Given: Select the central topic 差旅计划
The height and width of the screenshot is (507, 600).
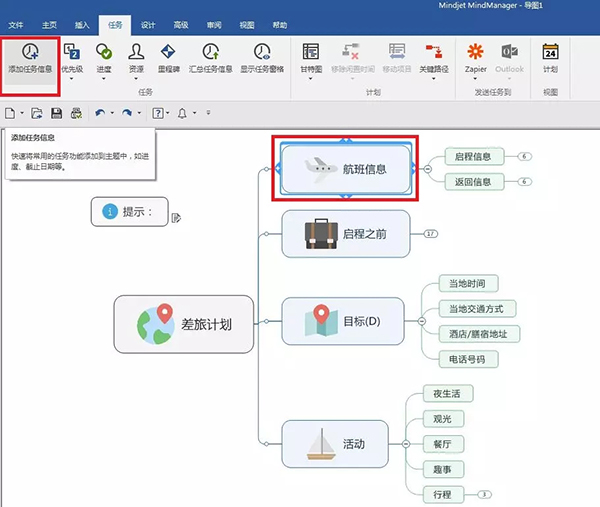Looking at the screenshot, I should 184,324.
